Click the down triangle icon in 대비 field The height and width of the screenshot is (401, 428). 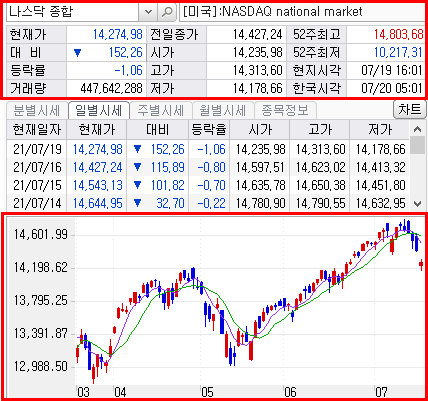click(78, 53)
